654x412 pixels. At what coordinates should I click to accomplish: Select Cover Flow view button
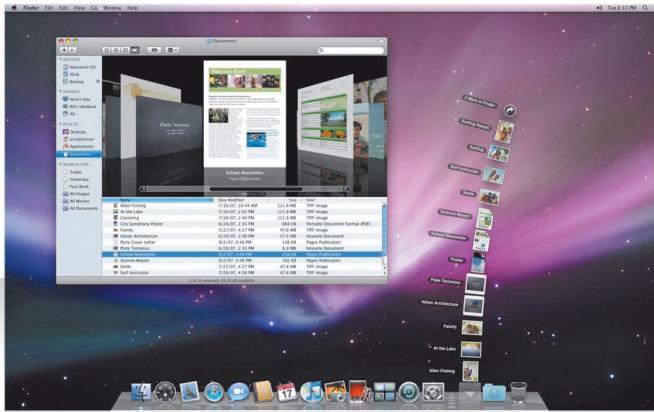point(135,50)
